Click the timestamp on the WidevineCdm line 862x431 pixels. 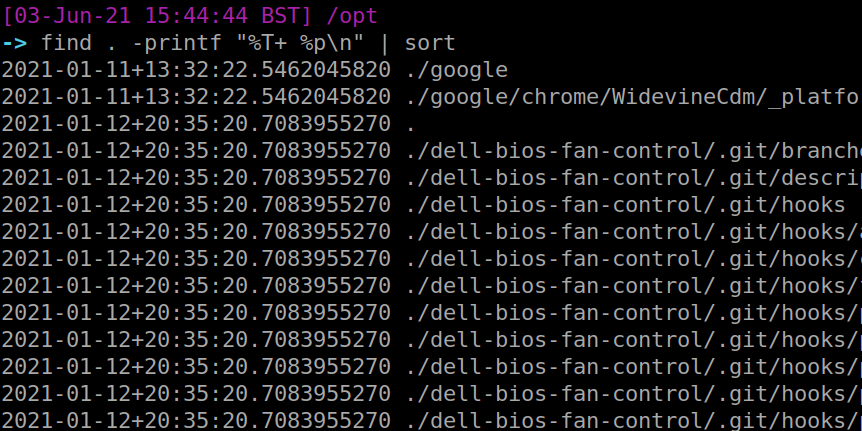coord(196,97)
